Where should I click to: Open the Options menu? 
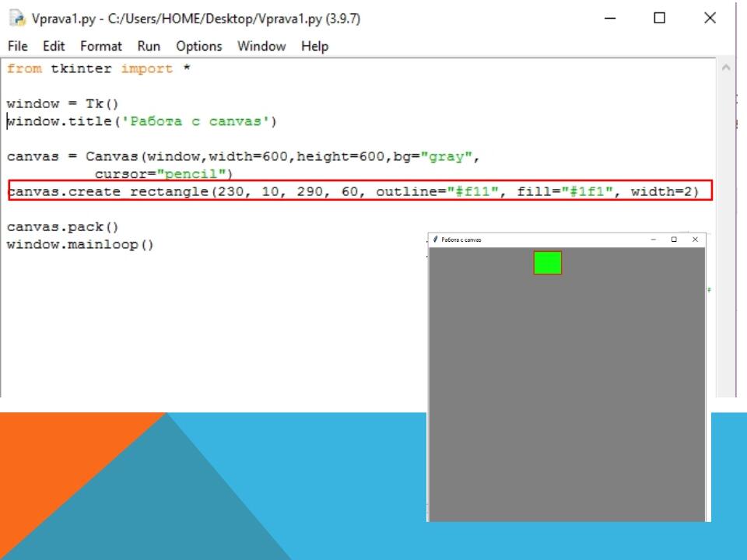tap(198, 46)
